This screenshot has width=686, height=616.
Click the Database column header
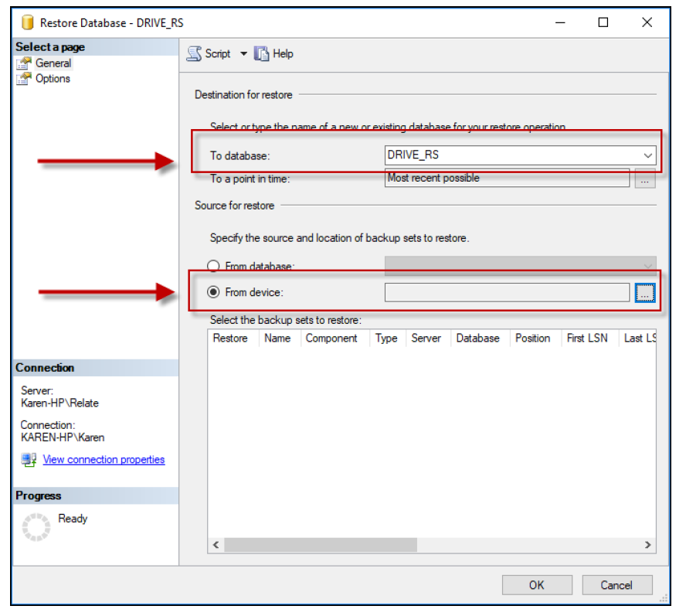[477, 339]
